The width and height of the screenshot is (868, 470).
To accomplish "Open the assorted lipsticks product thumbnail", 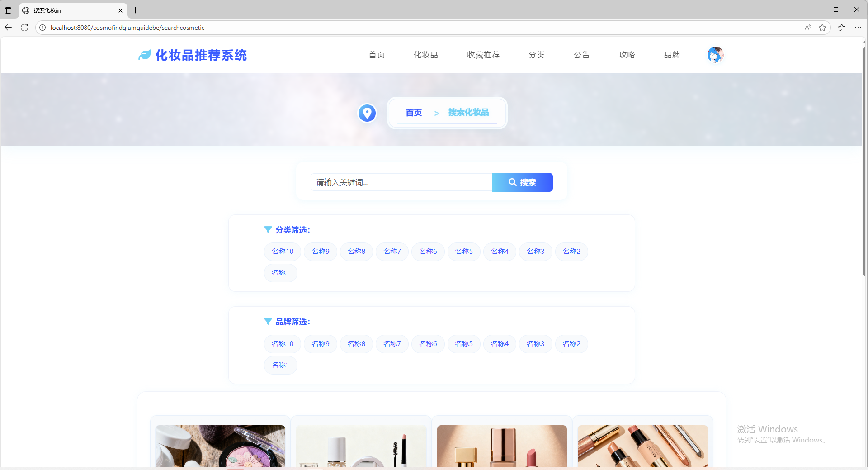I will 642,446.
